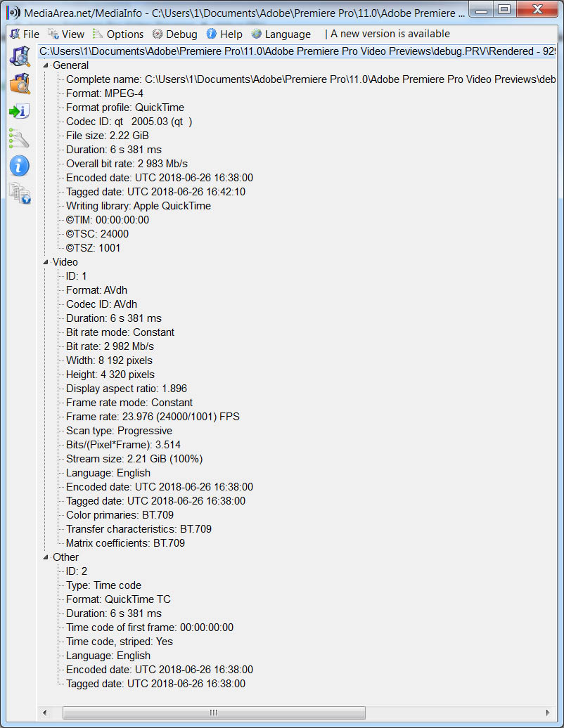
Task: Select 'Writing library: Apple QuickTime' row
Action: coord(139,206)
